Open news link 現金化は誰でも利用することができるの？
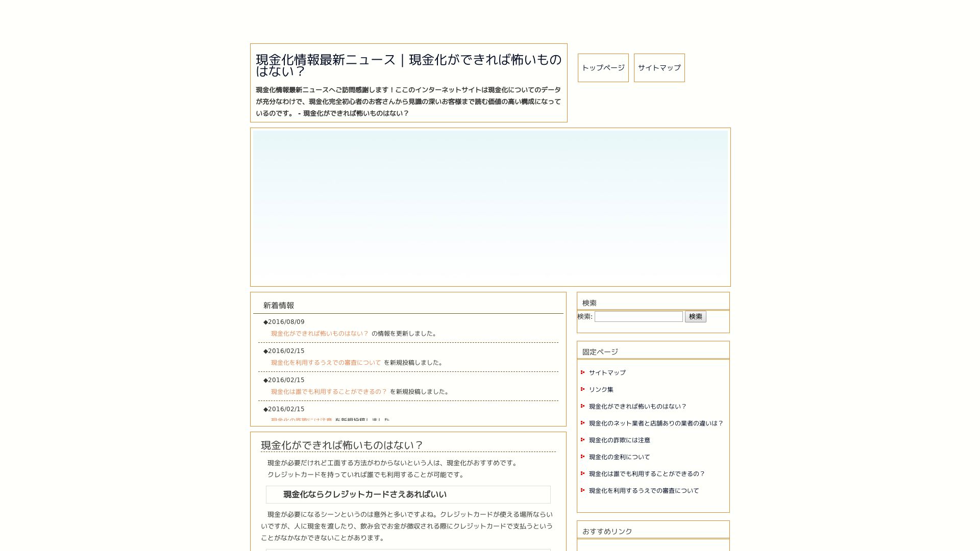The width and height of the screenshot is (980, 551). pos(329,392)
